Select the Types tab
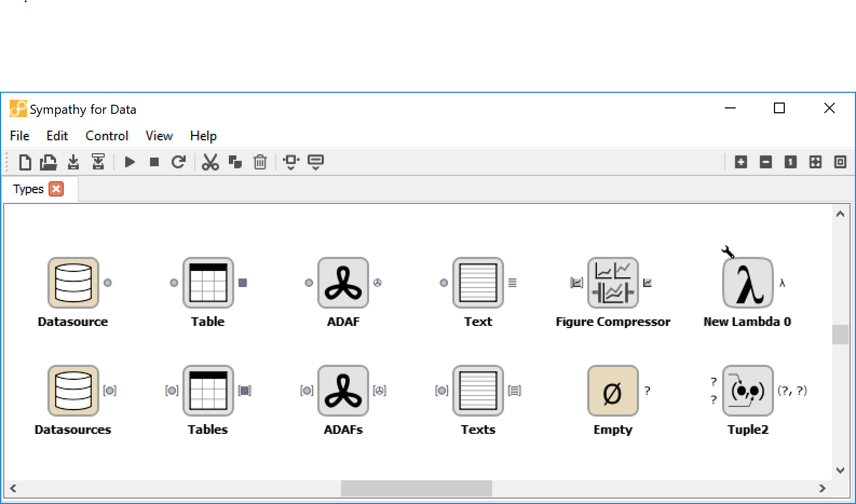The height and width of the screenshot is (504, 856). click(28, 189)
